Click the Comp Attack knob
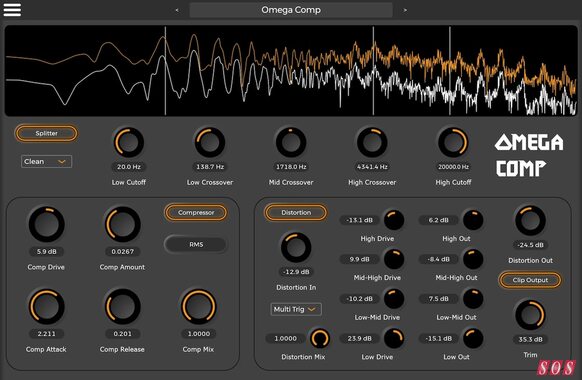This screenshot has width=582, height=380. tap(46, 307)
